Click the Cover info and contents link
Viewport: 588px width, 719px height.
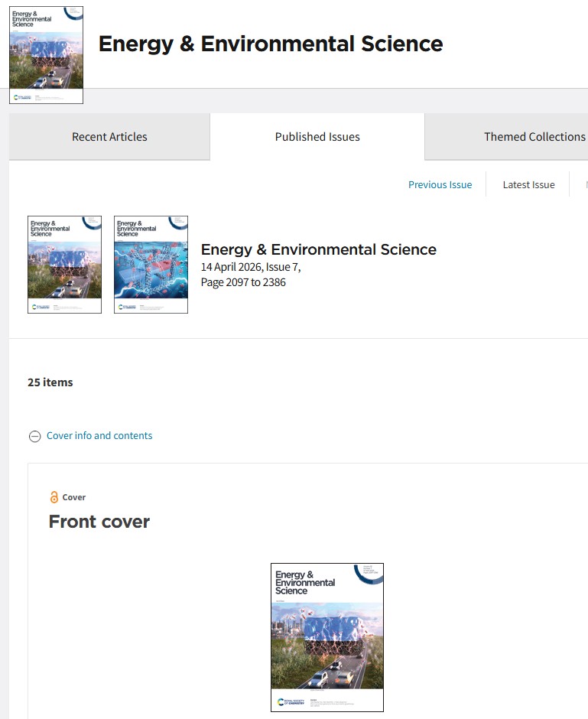(99, 436)
